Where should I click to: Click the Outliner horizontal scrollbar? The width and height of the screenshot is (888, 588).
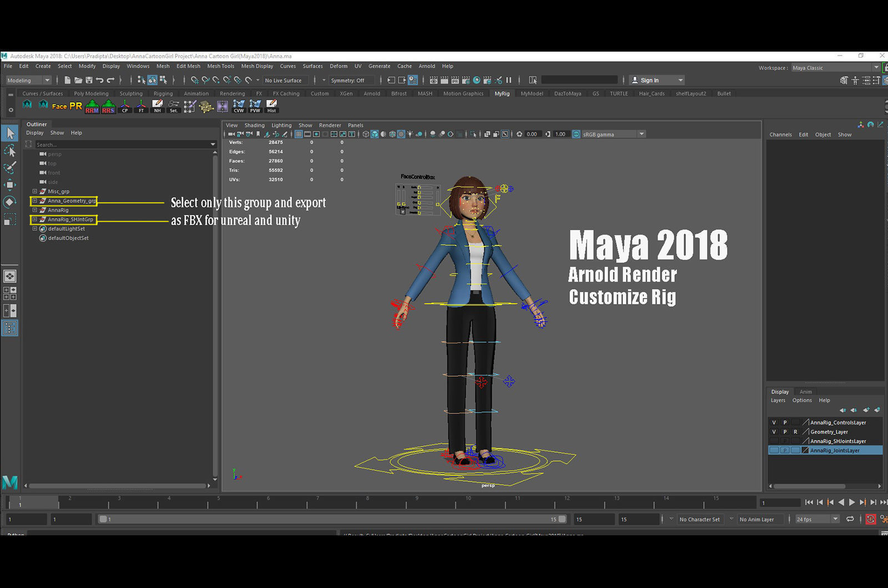tap(118, 486)
